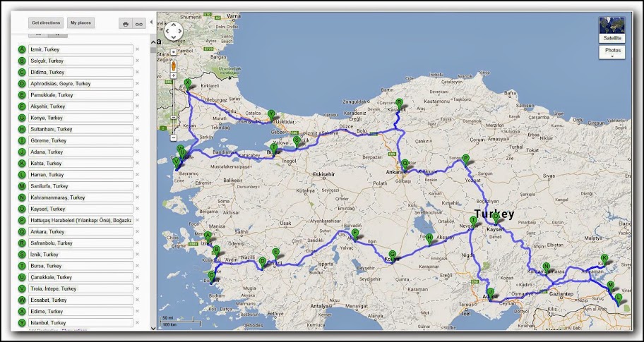Screen dimensions: 644x342
Task: Click the pan navigation compass control
Action: pos(173,31)
